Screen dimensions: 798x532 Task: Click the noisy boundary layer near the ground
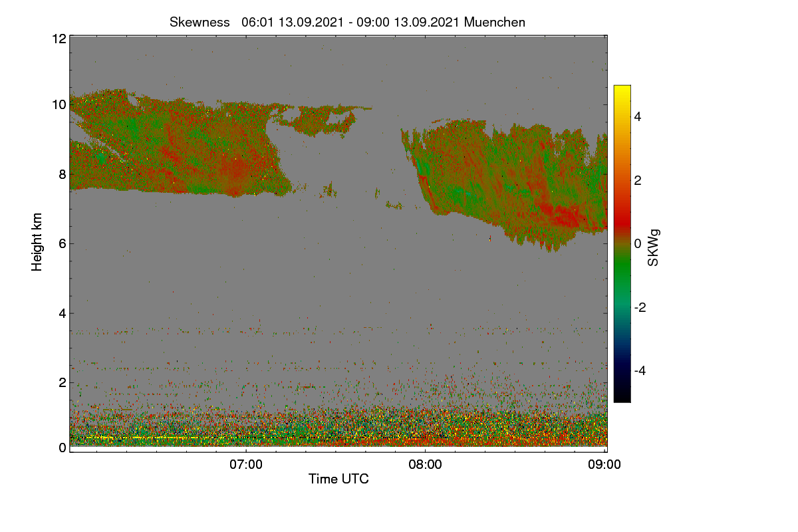pos(338,426)
